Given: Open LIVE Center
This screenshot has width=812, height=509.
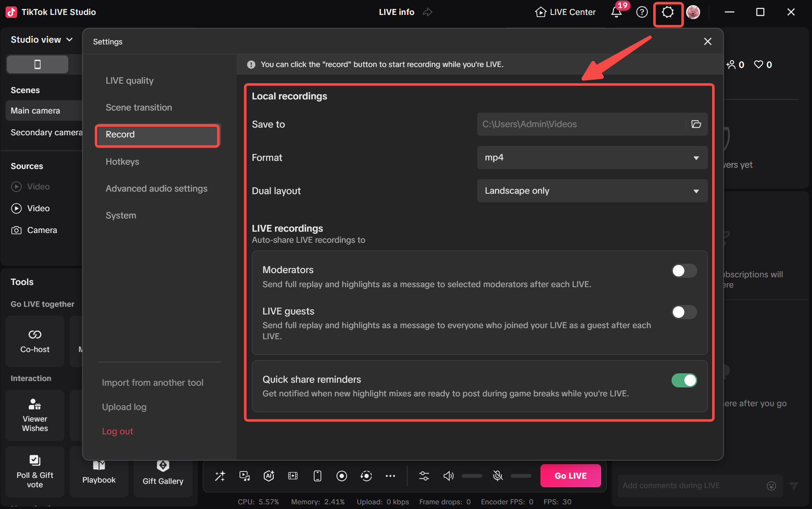Looking at the screenshot, I should pyautogui.click(x=564, y=12).
